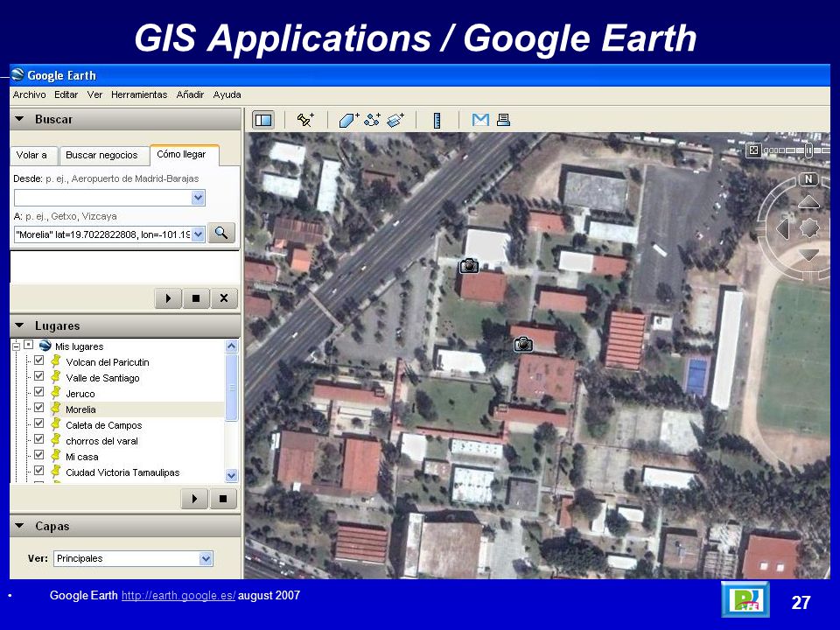
Task: Click the center of the navigation ring
Action: click(x=808, y=228)
